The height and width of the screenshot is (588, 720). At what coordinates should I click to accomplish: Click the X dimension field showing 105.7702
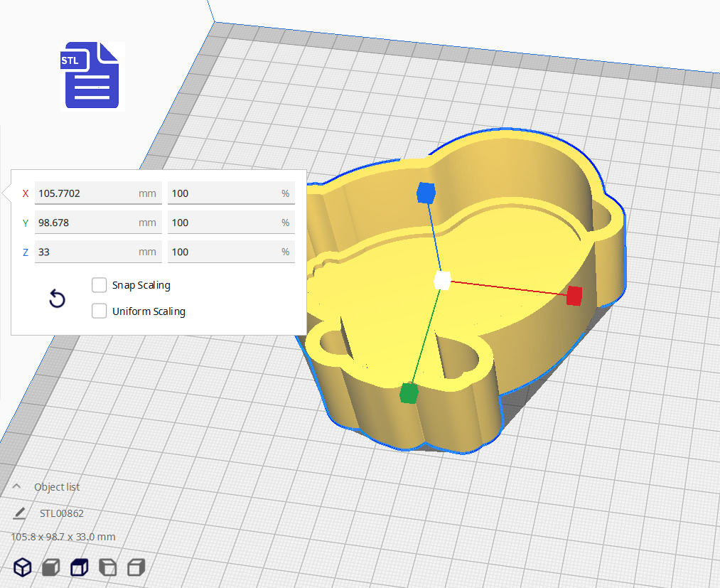click(85, 193)
